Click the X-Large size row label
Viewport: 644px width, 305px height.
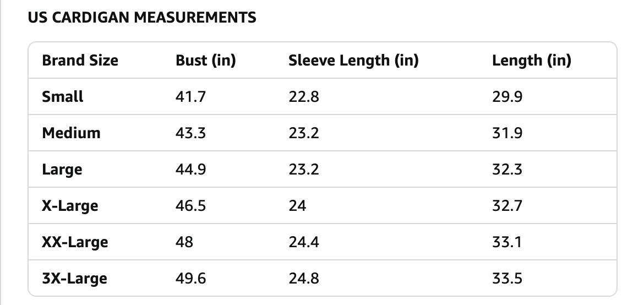tap(70, 205)
